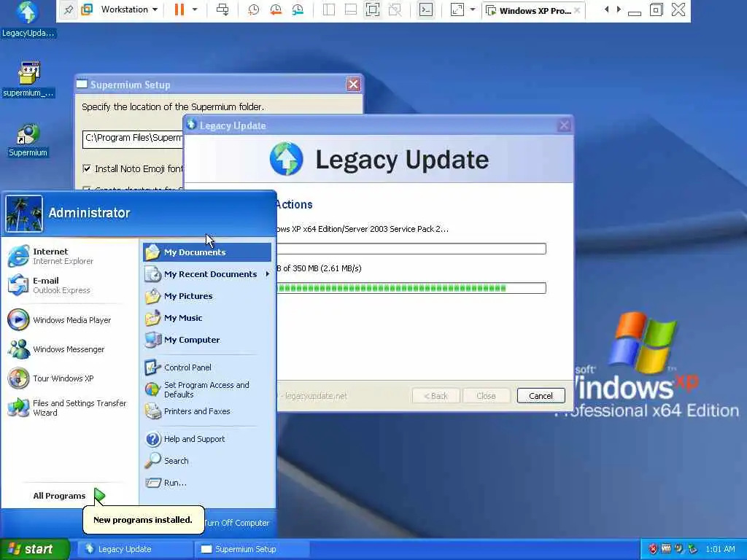Click Cancel in Legacy Update
The height and width of the screenshot is (560, 747).
tap(541, 396)
